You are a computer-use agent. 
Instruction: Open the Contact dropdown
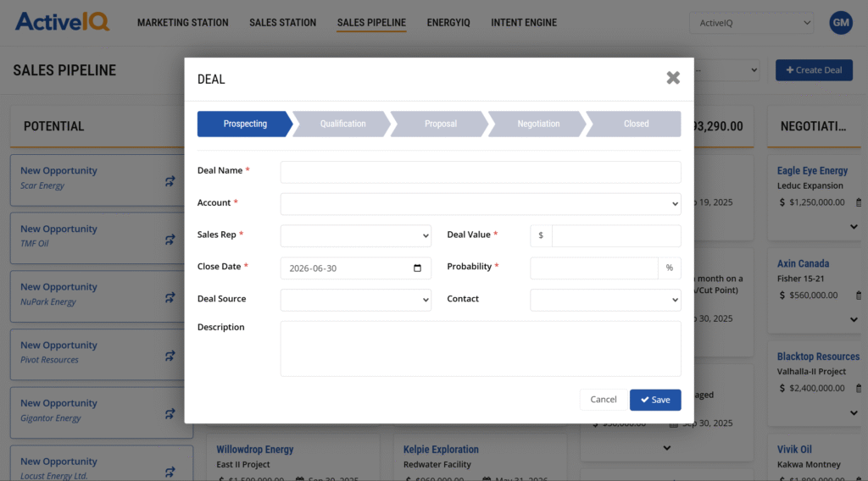(x=605, y=301)
